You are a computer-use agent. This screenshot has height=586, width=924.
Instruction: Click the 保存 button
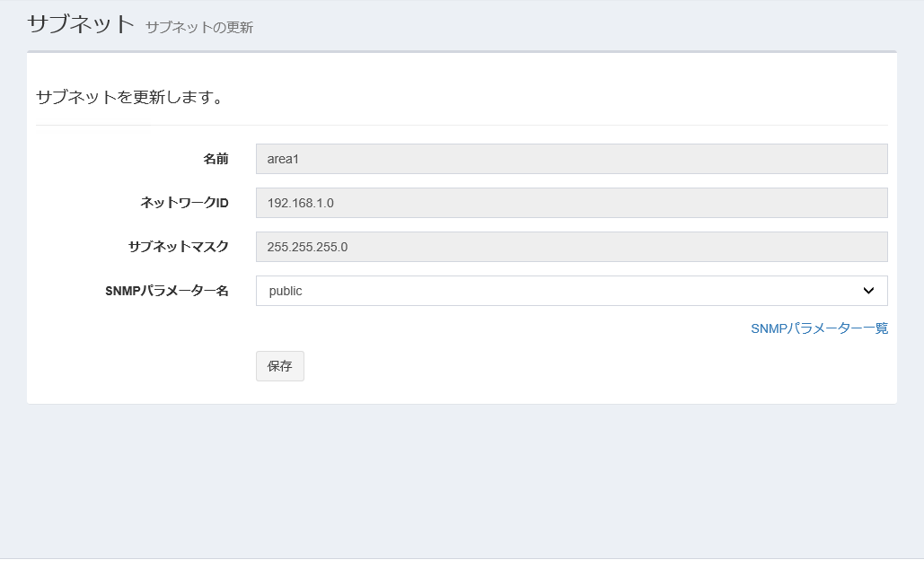279,366
